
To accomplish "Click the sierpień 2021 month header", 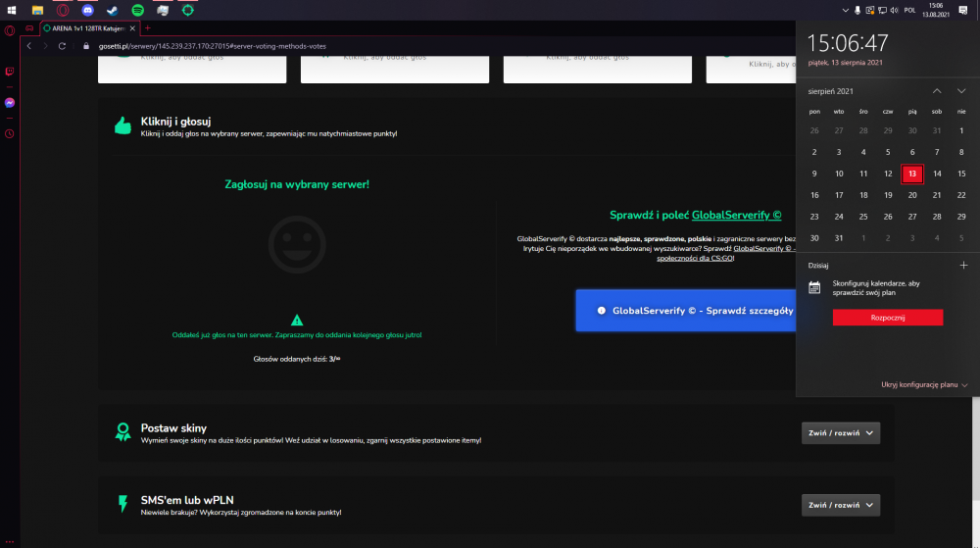I will coord(830,91).
